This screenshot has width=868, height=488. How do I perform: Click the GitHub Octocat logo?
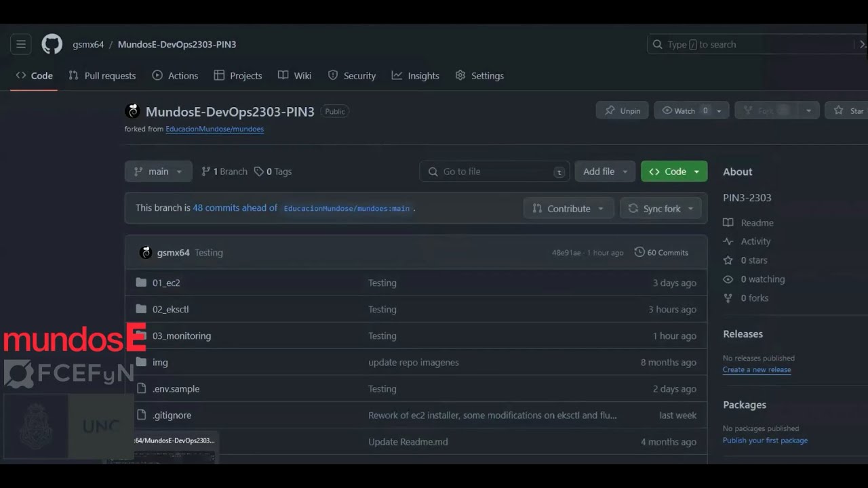pyautogui.click(x=52, y=45)
